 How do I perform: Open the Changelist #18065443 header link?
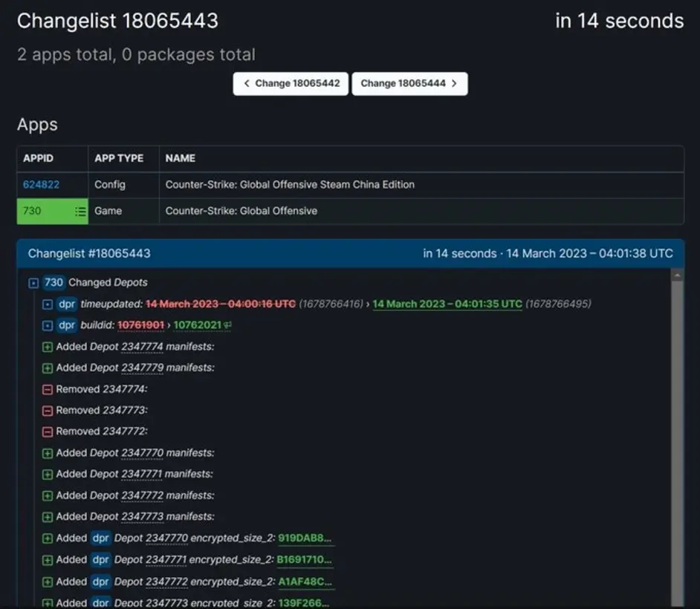click(x=89, y=253)
